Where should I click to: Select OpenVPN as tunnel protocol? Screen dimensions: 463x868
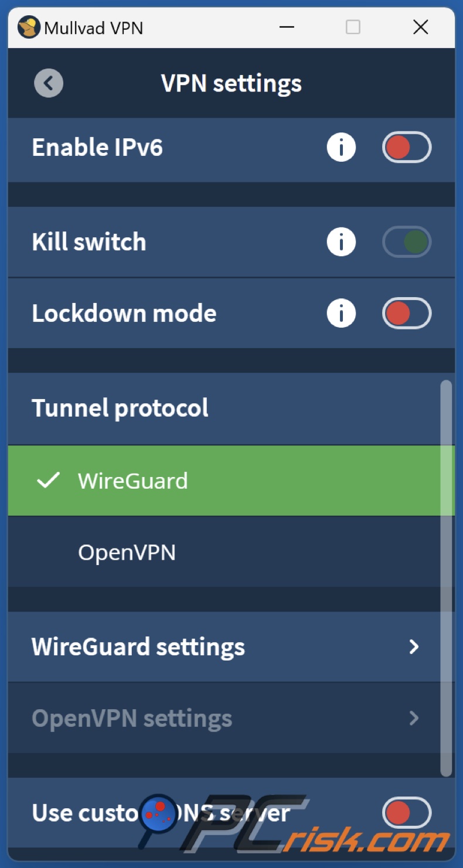tap(127, 552)
